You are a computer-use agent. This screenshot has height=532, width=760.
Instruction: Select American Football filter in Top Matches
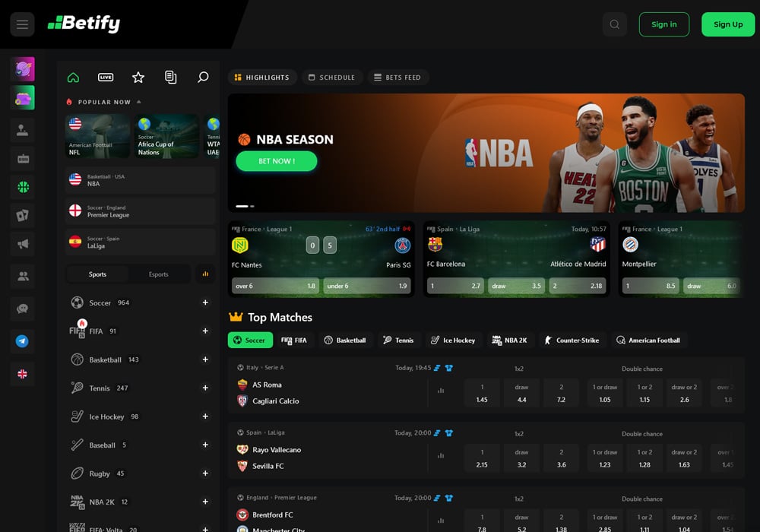[x=648, y=340]
